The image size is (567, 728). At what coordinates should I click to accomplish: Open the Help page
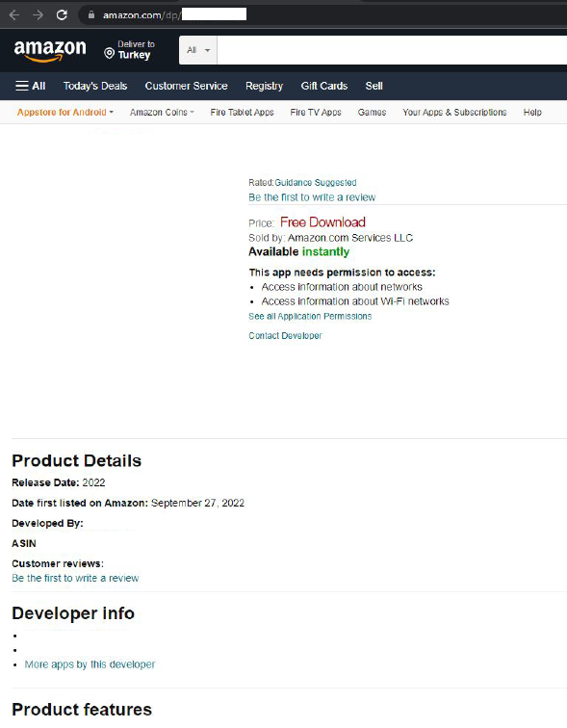coord(532,113)
